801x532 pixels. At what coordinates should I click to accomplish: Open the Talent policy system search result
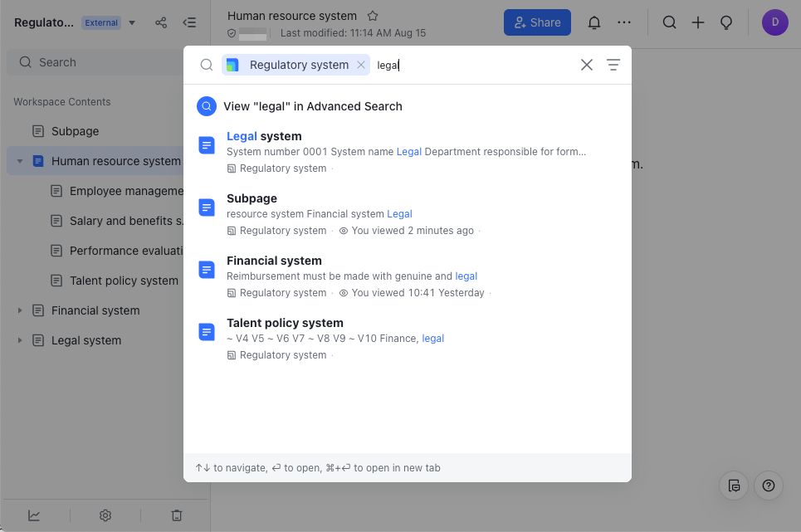[x=408, y=339]
